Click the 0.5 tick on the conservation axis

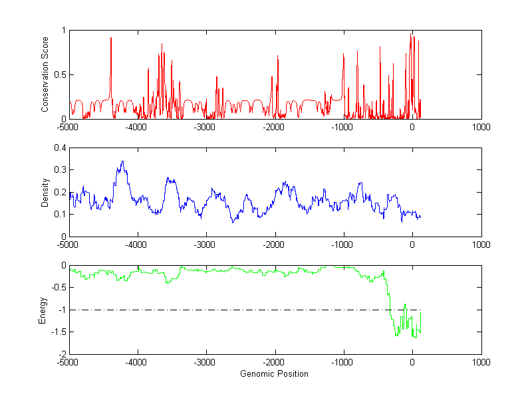click(60, 74)
